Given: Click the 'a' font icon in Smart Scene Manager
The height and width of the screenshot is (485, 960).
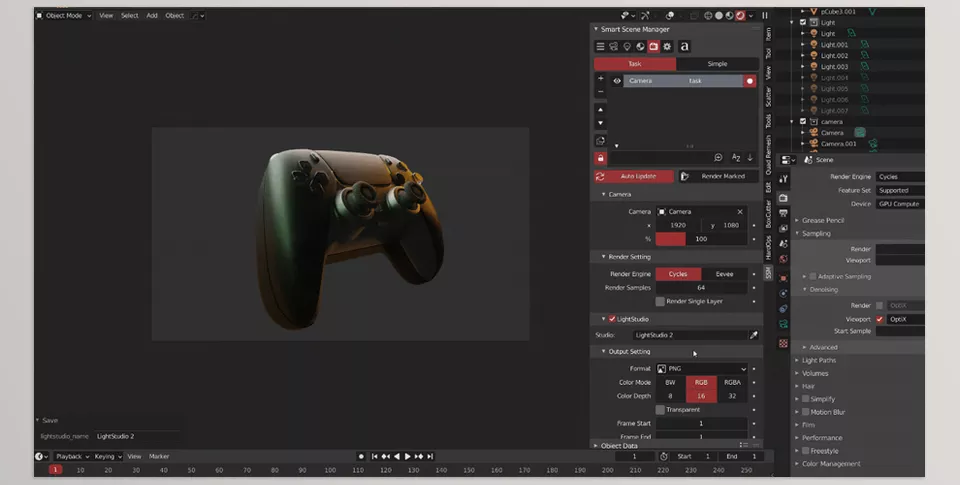Looking at the screenshot, I should pos(684,47).
